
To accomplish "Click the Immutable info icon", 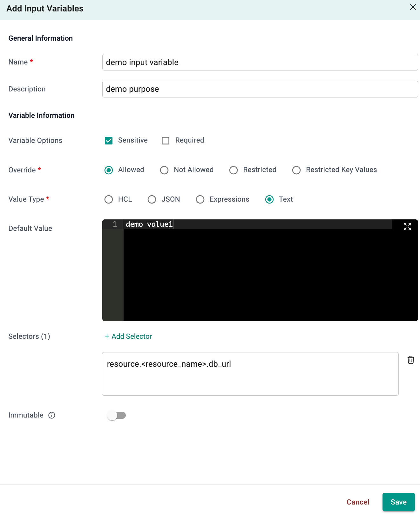I will pyautogui.click(x=52, y=415).
